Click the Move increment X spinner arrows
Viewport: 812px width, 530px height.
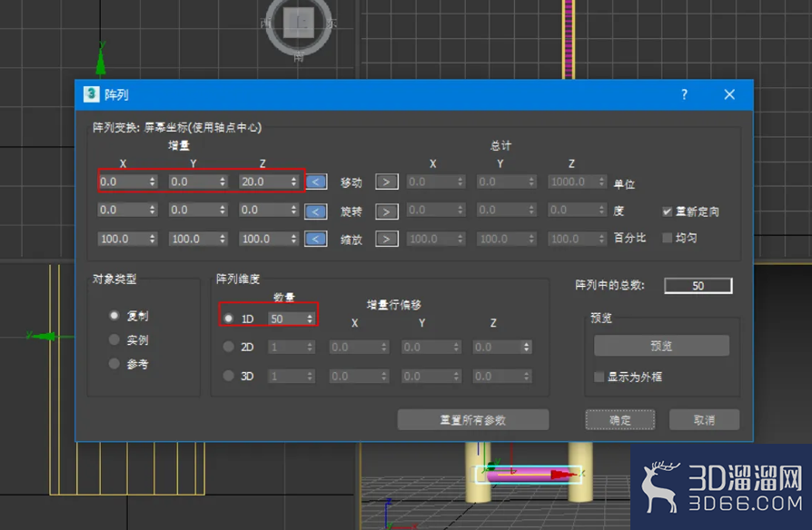pos(153,182)
